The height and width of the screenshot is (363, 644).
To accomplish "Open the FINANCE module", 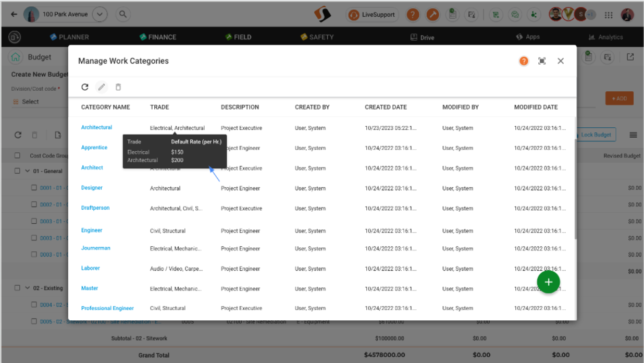I will point(158,37).
